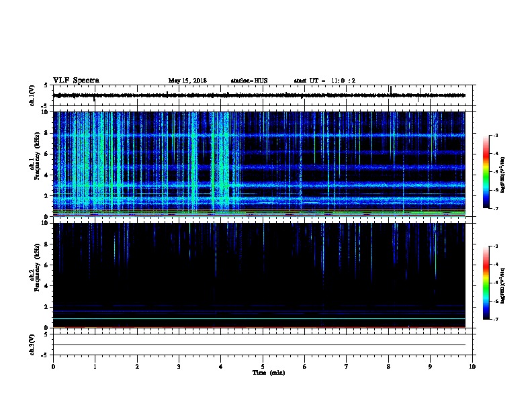Click the "8" kHz tick of ch.2 spectrogram
The width and height of the screenshot is (532, 411).
coord(47,244)
